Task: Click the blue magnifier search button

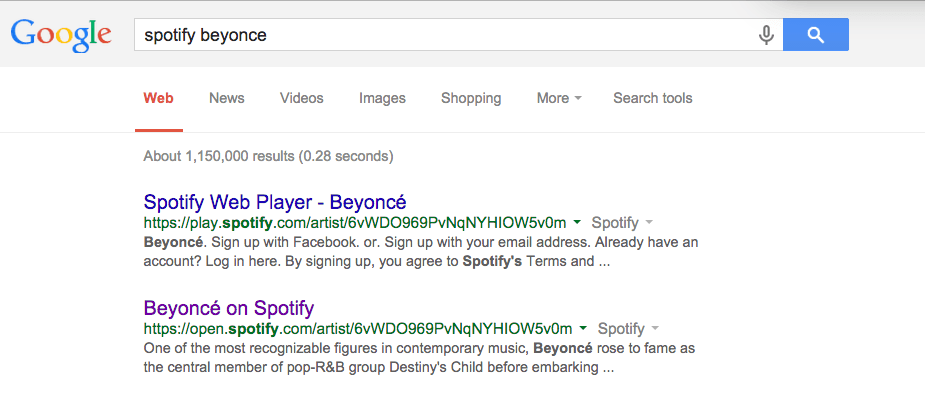Action: pyautogui.click(x=816, y=35)
